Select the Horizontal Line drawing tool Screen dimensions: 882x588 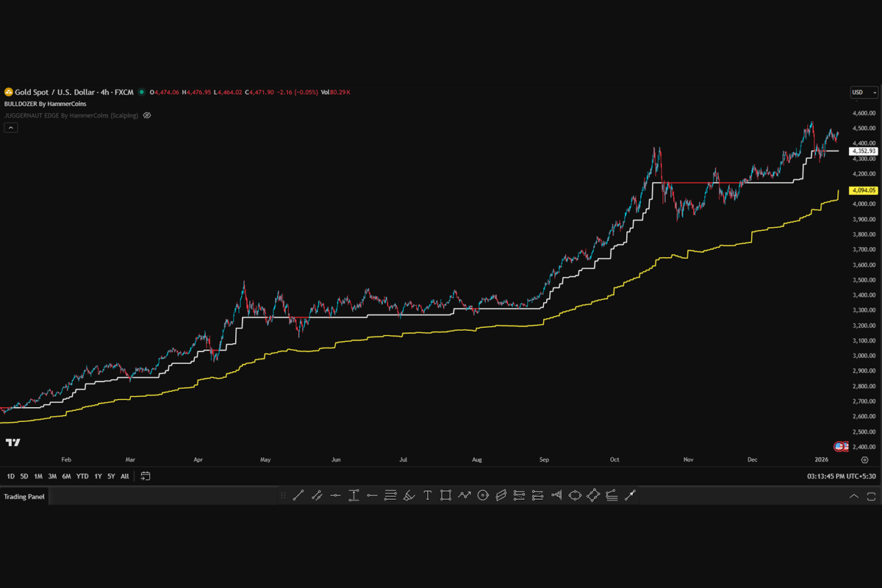pyautogui.click(x=335, y=495)
